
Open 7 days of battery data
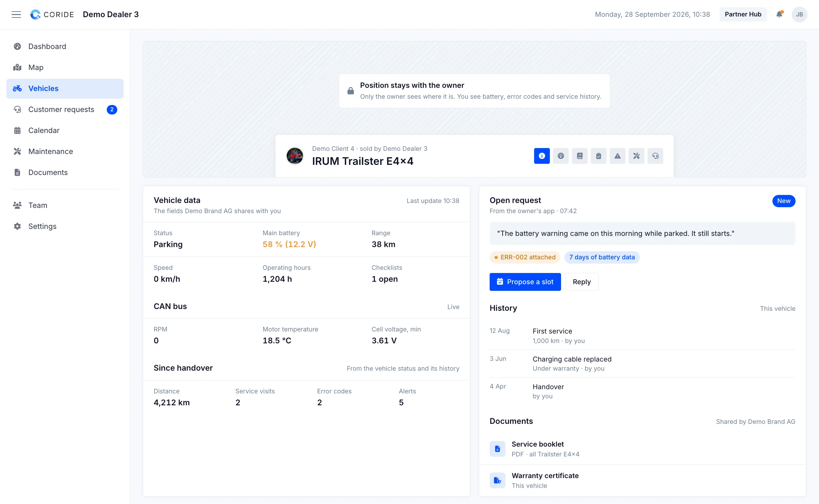[602, 257]
